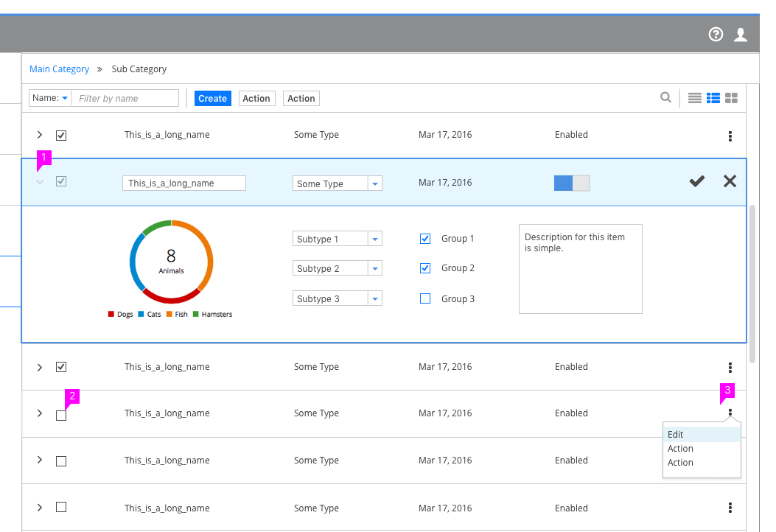The height and width of the screenshot is (532, 776).
Task: Focus the Filter by name field
Action: [x=126, y=98]
